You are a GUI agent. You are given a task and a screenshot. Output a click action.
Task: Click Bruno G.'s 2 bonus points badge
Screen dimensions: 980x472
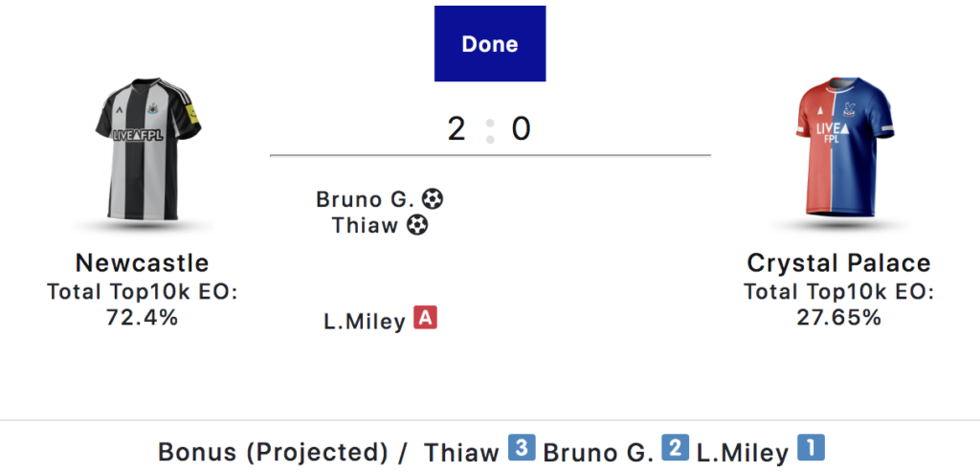tap(675, 448)
